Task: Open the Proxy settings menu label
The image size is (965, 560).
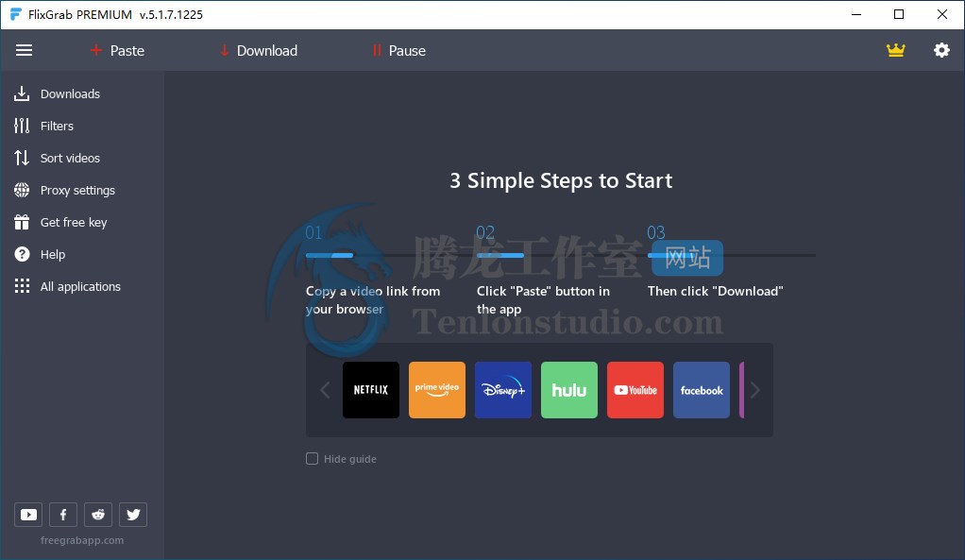Action: point(77,190)
